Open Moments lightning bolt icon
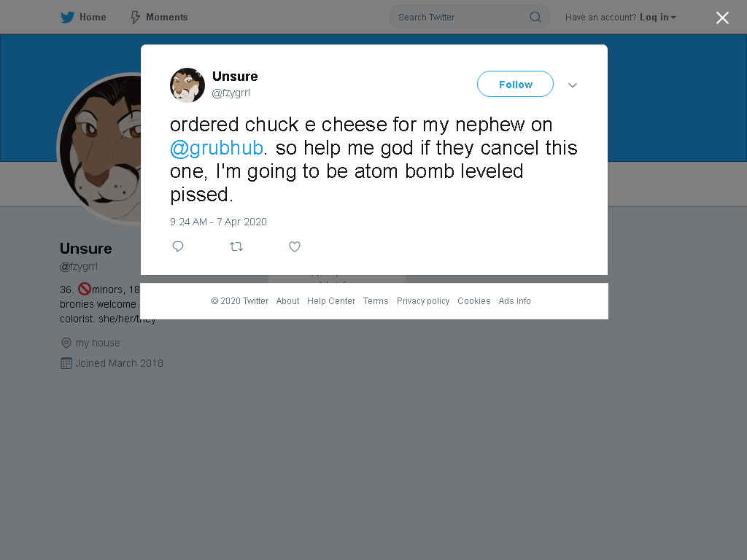 click(x=135, y=17)
